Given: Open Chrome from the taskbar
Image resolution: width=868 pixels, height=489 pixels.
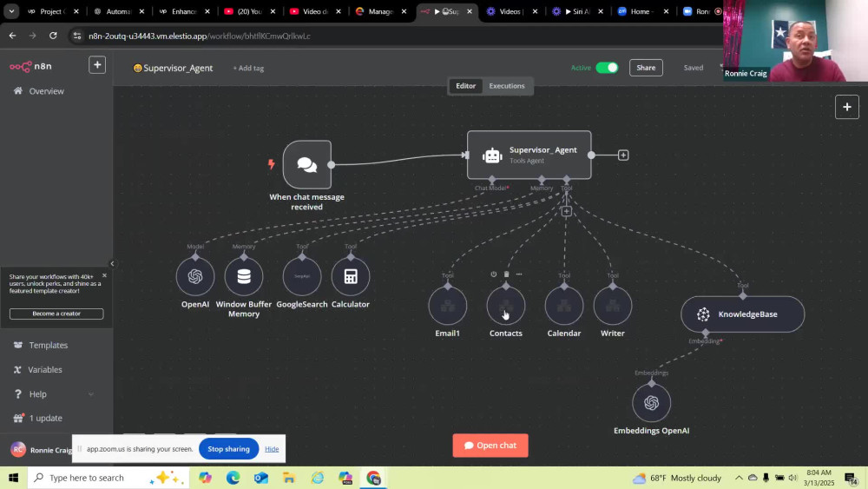Looking at the screenshot, I should [x=373, y=478].
